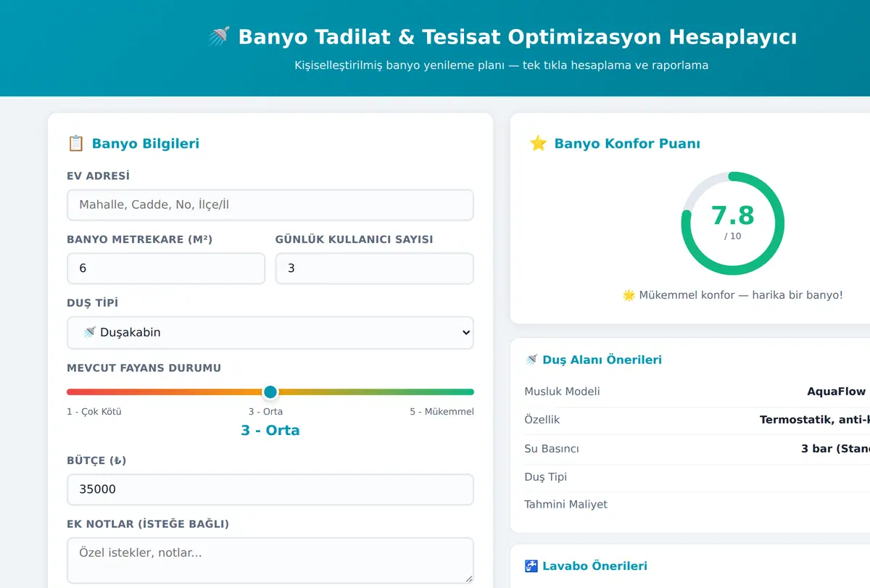Click the "Banyo Bilgileri" heading
Image resolution: width=870 pixels, height=588 pixels.
(145, 144)
